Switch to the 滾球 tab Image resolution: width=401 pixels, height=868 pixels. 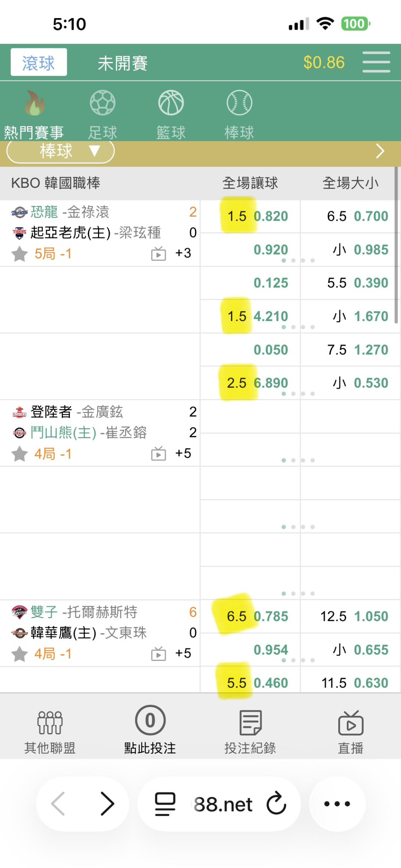point(39,62)
